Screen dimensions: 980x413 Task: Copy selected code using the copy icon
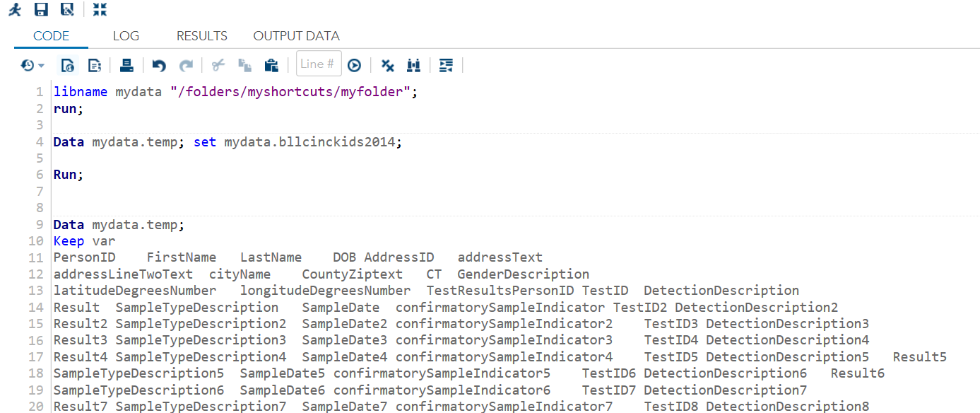coord(244,65)
